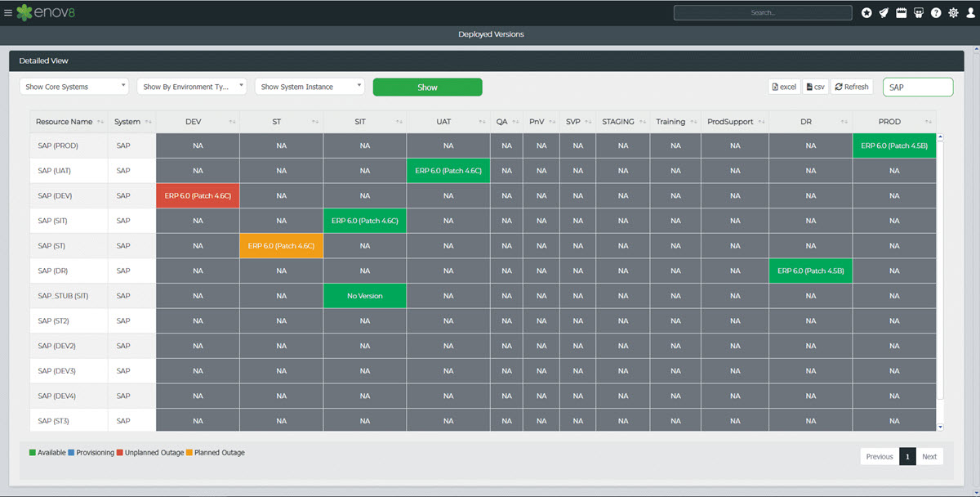Screen dimensions: 980x497
Task: Click the SAP table filter input field
Action: [918, 87]
